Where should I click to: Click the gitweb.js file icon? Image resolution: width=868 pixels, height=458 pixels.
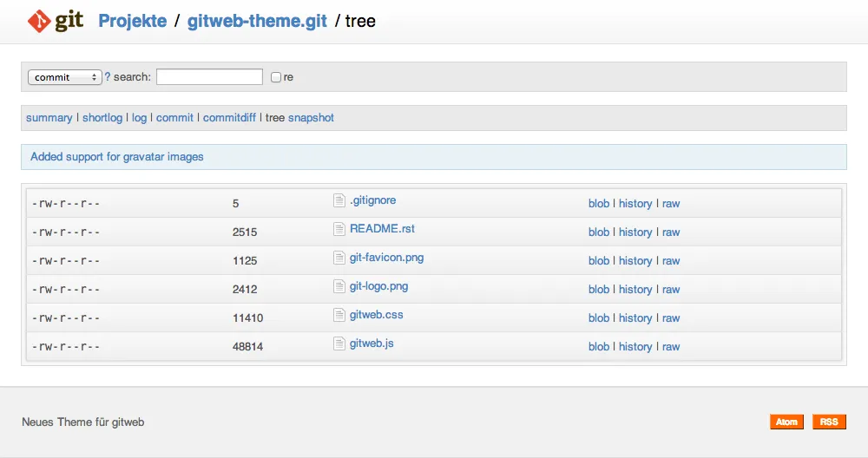click(340, 344)
